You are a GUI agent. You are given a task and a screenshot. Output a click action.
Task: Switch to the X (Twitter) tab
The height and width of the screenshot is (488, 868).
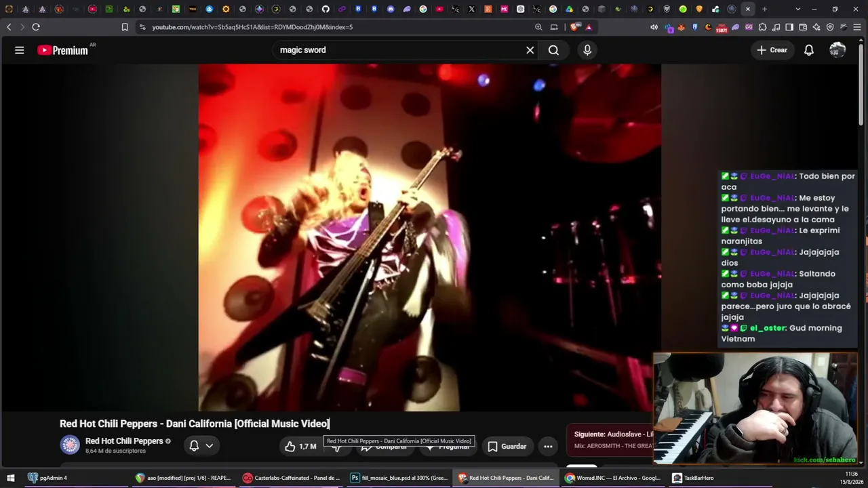(472, 9)
